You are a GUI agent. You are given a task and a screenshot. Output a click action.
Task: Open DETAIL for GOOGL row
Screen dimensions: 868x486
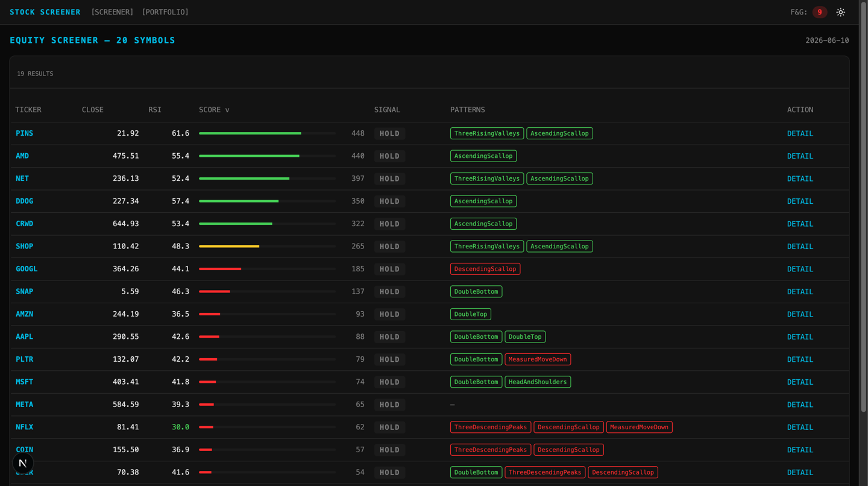click(x=800, y=269)
